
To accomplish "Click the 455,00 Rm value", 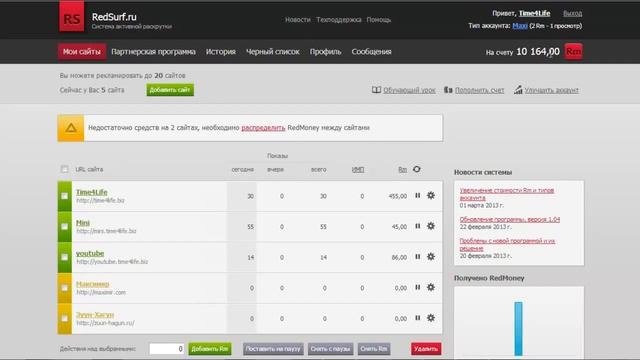I will click(x=398, y=196).
